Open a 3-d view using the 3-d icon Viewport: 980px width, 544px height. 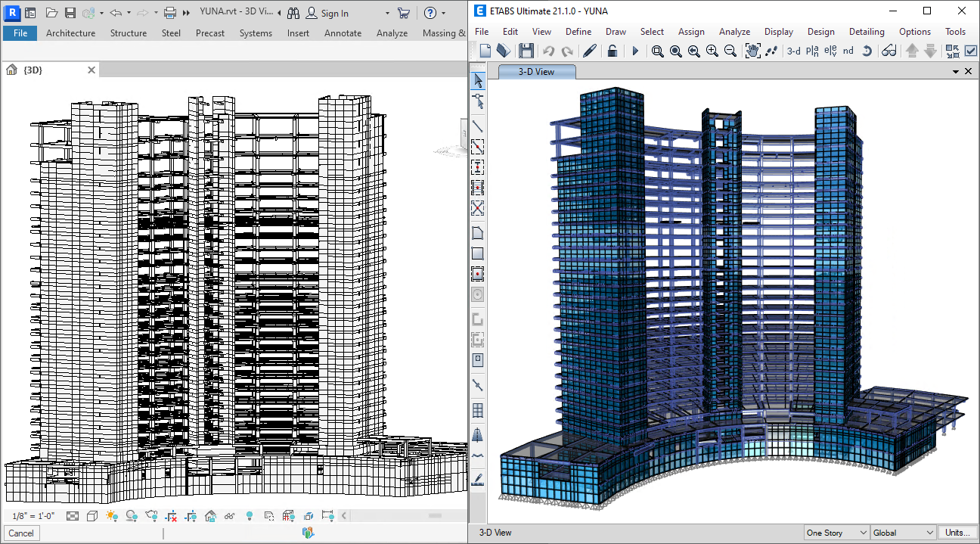(793, 51)
